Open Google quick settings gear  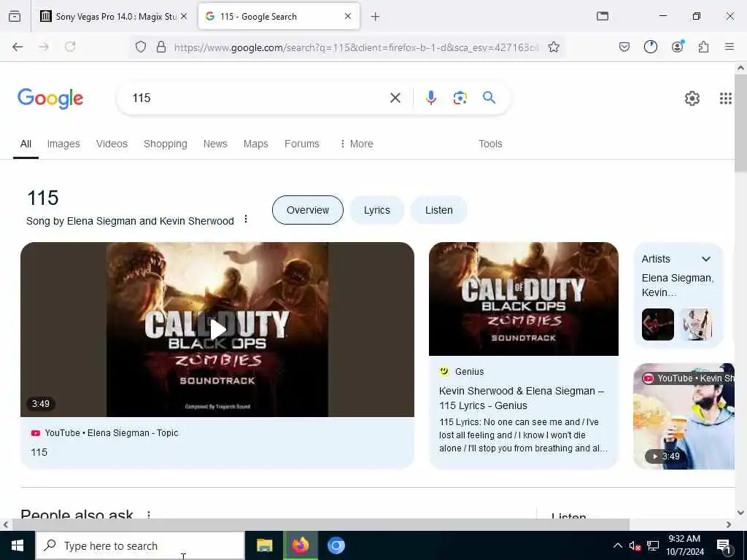(x=692, y=98)
